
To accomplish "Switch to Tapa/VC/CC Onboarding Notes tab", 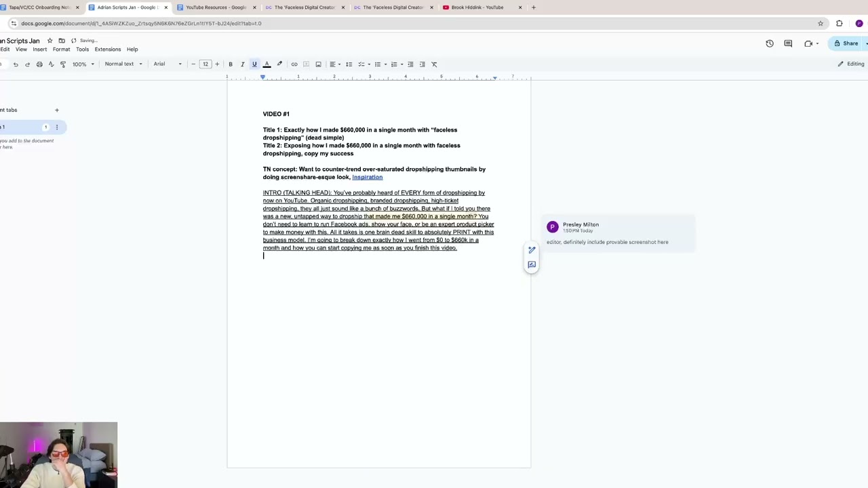I will pos(39,7).
